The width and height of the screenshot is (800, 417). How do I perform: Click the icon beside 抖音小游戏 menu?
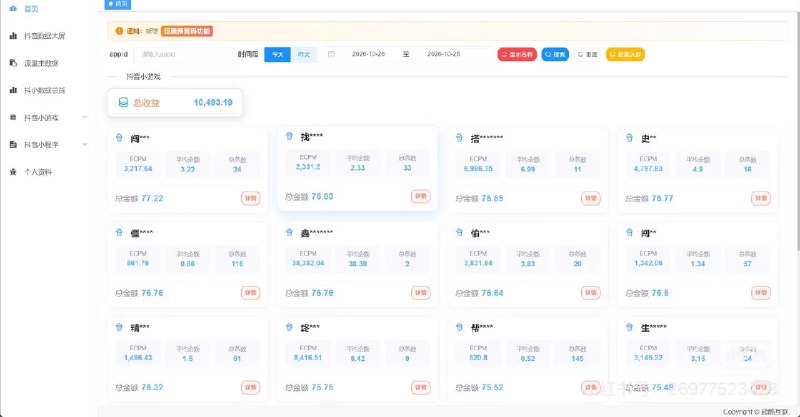pyautogui.click(x=13, y=117)
